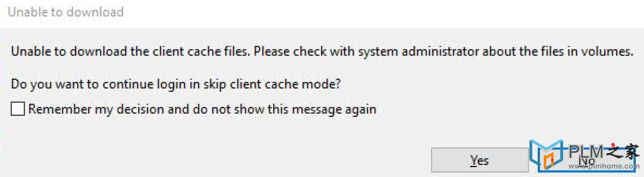Click the red dot in the PLM之家 watermark
Screen dimensions: 644x177
click(612, 145)
